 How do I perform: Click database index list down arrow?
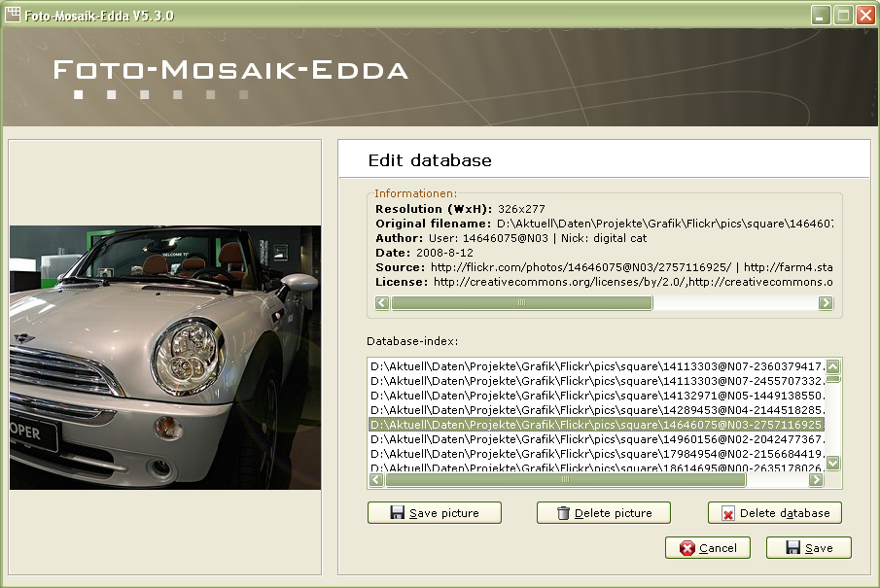833,463
